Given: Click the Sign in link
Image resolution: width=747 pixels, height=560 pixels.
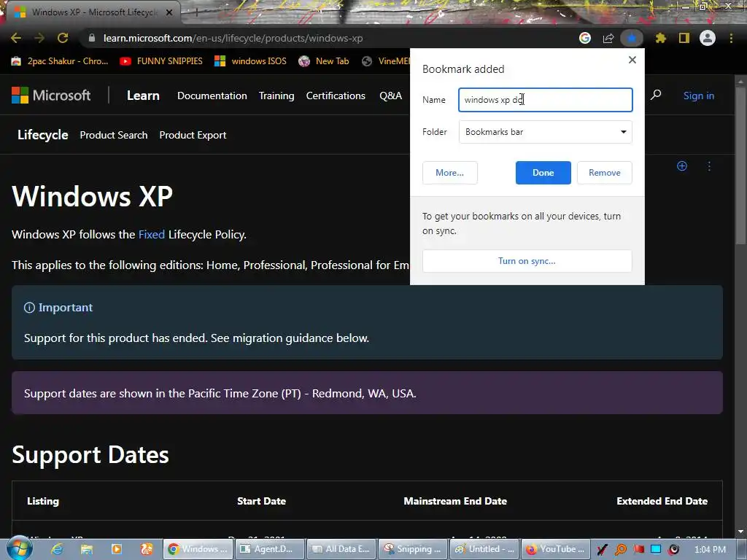Looking at the screenshot, I should tap(698, 96).
